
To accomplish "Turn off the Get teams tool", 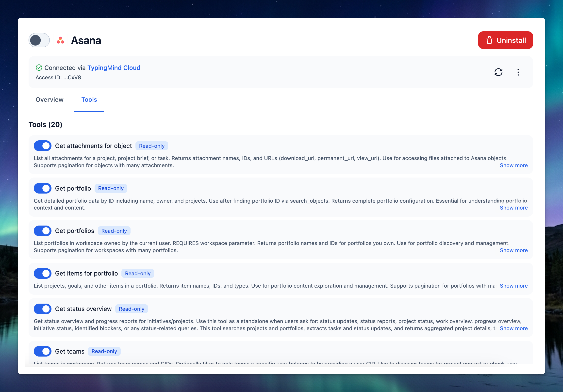I will click(43, 351).
